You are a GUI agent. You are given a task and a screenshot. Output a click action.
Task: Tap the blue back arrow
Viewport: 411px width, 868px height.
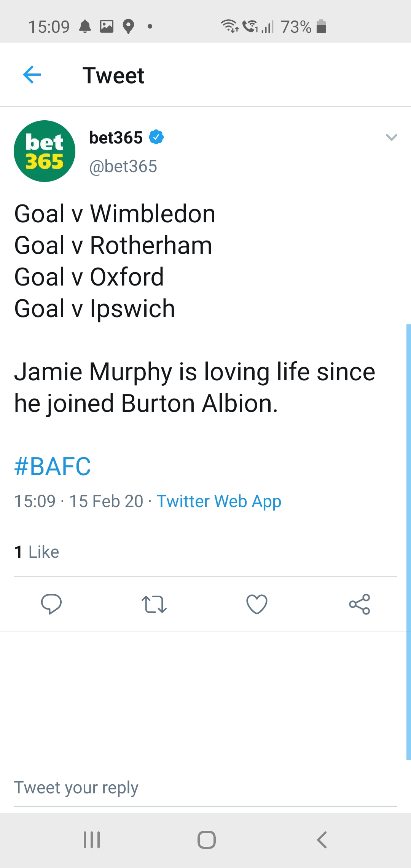tap(32, 75)
